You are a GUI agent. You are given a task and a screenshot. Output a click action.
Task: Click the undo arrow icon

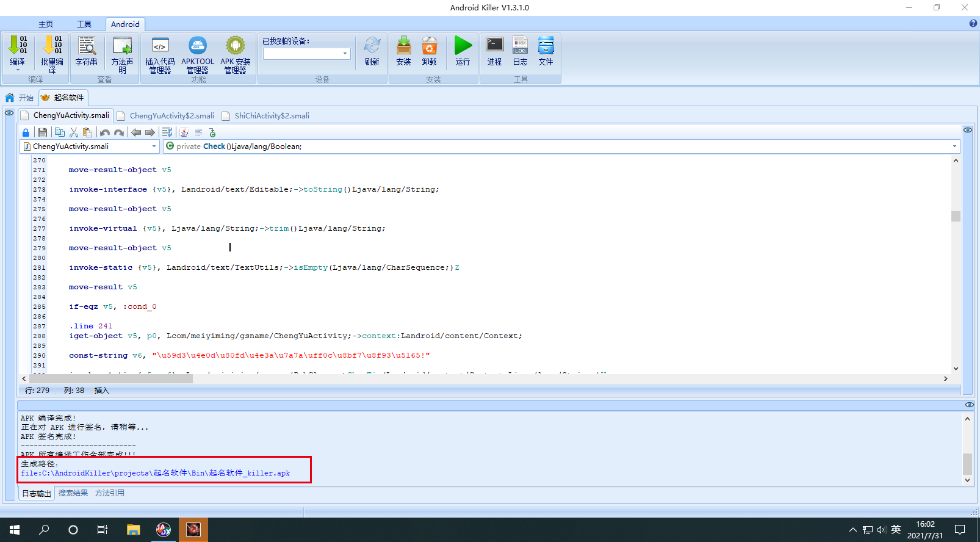click(105, 132)
